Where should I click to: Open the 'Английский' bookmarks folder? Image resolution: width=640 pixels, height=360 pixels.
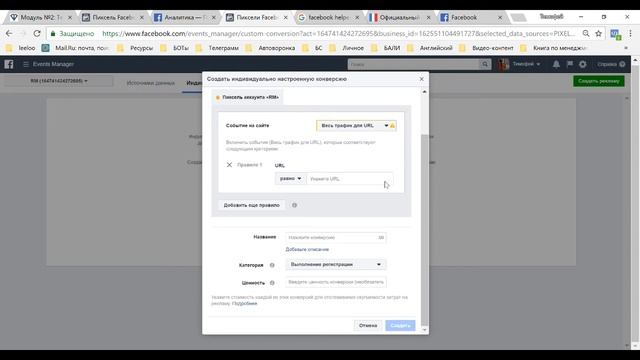pyautogui.click(x=430, y=48)
